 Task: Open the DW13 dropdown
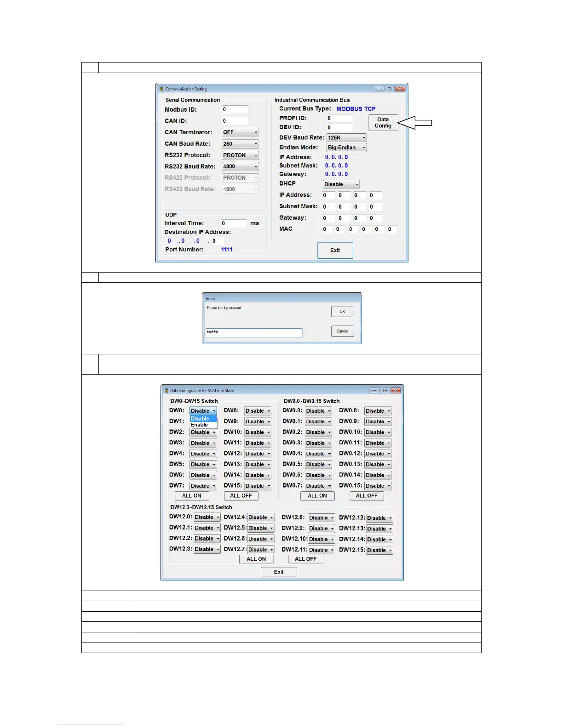tap(258, 465)
